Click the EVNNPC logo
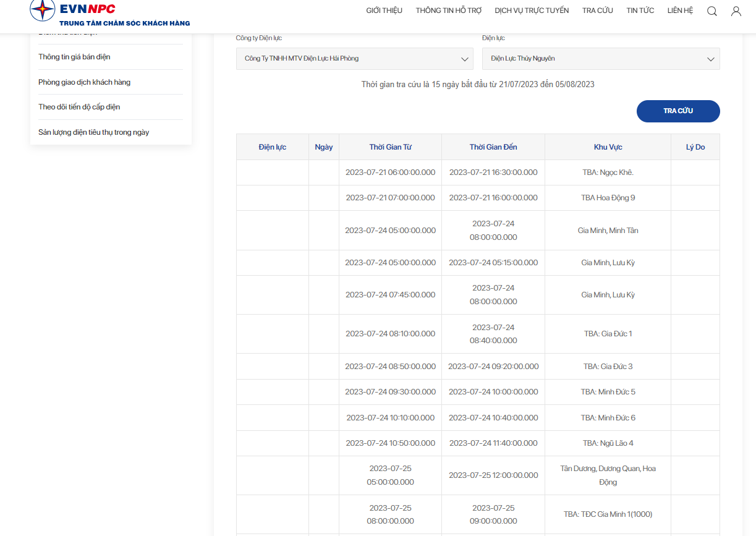 click(110, 12)
